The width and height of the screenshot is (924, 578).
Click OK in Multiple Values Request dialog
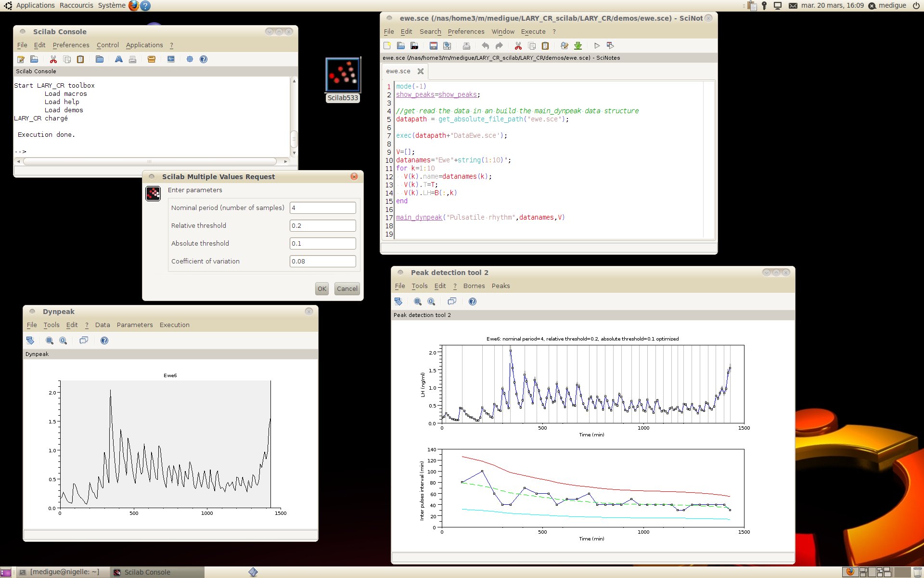coord(322,289)
